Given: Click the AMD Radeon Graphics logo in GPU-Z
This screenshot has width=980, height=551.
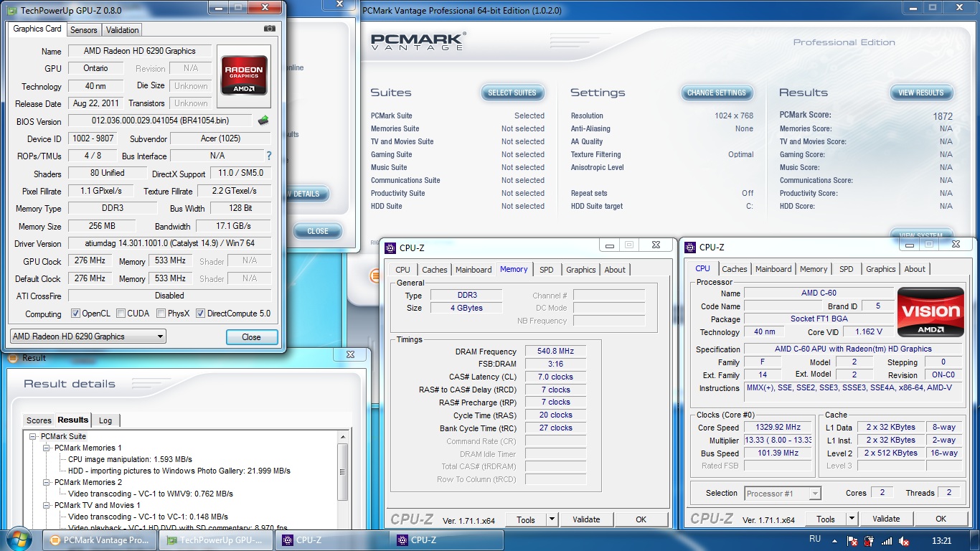Looking at the screenshot, I should pyautogui.click(x=244, y=75).
